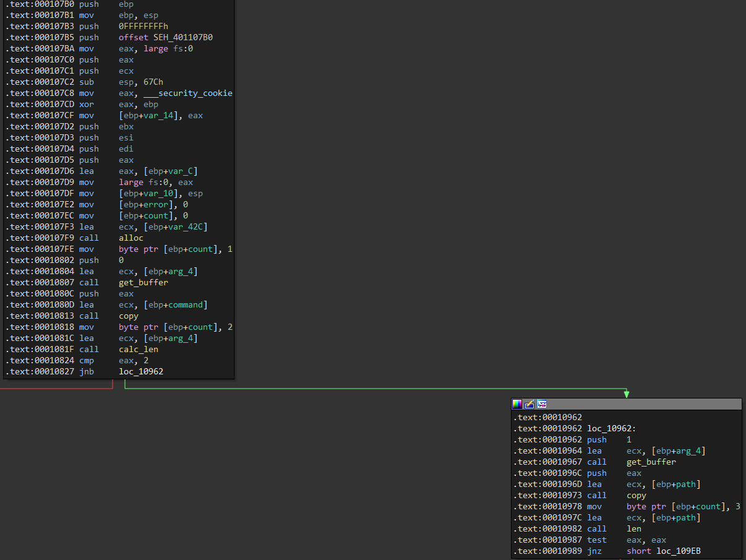The image size is (746, 560).
Task: Select 'copy' on the 00010813 line
Action: pyautogui.click(x=129, y=316)
